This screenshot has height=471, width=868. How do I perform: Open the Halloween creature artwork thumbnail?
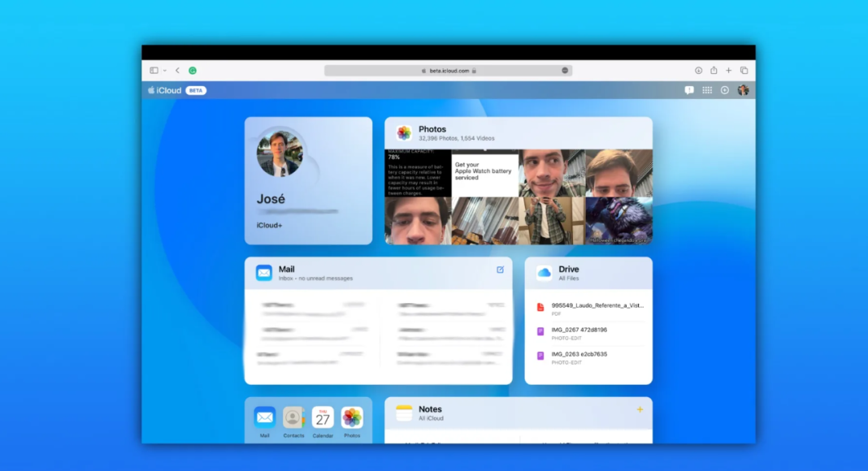coord(618,221)
